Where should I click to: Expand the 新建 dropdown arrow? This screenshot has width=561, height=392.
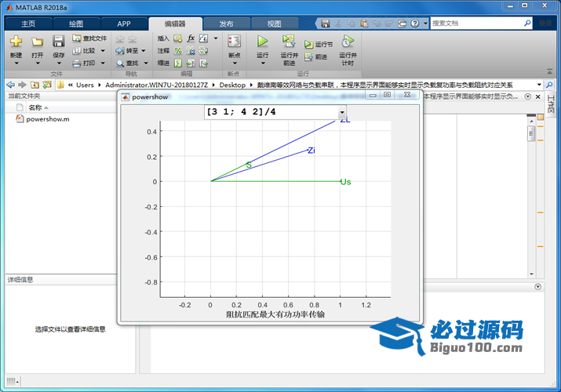coord(16,64)
